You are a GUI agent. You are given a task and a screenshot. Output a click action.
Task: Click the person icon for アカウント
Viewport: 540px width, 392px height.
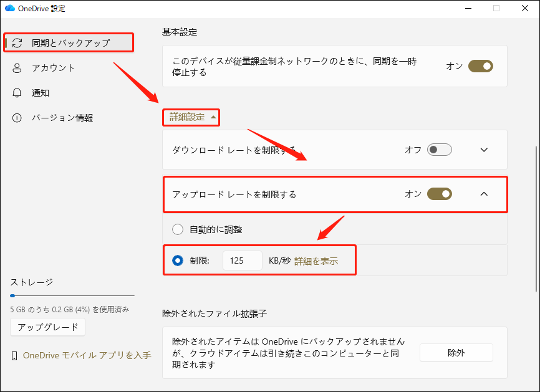(17, 67)
